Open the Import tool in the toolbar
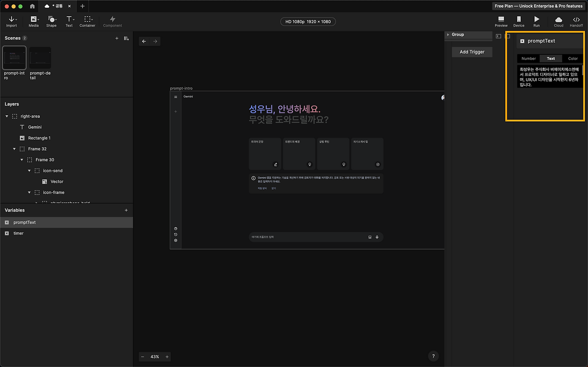Viewport: 588px width, 367px height. [x=11, y=21]
